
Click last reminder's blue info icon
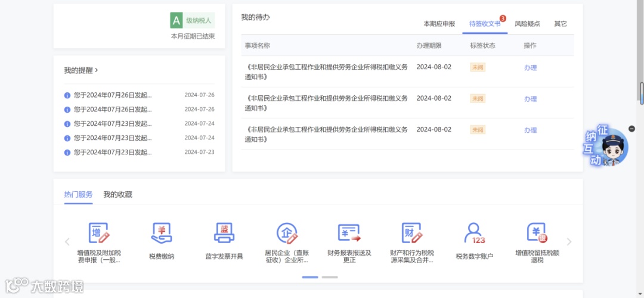(x=67, y=153)
